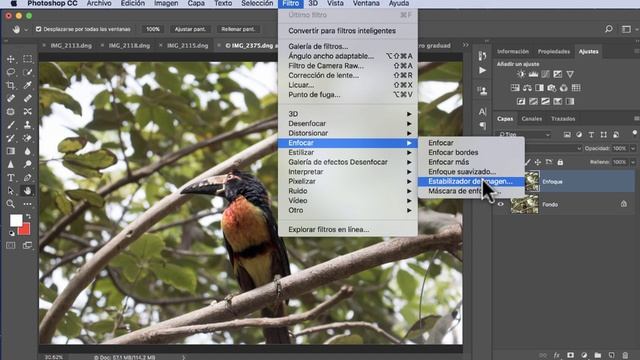Click the 'Ajustar pant.' button
Image resolution: width=640 pixels, height=360 pixels.
point(190,29)
